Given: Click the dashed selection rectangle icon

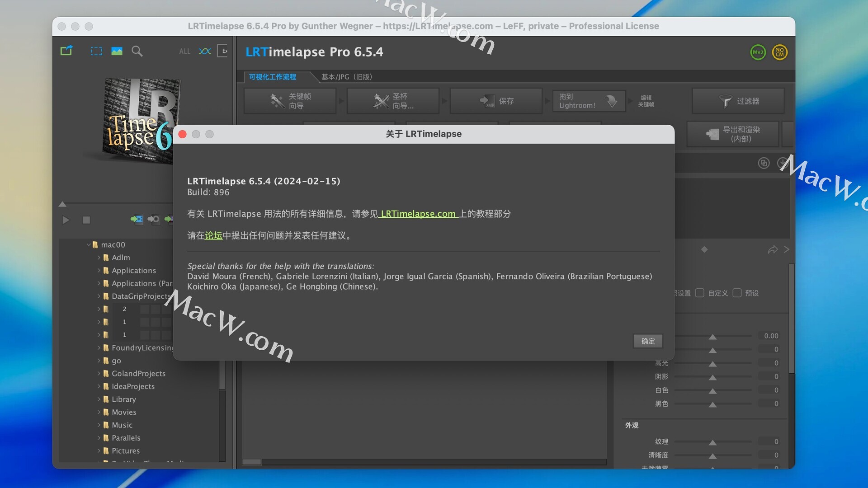Looking at the screenshot, I should 96,51.
